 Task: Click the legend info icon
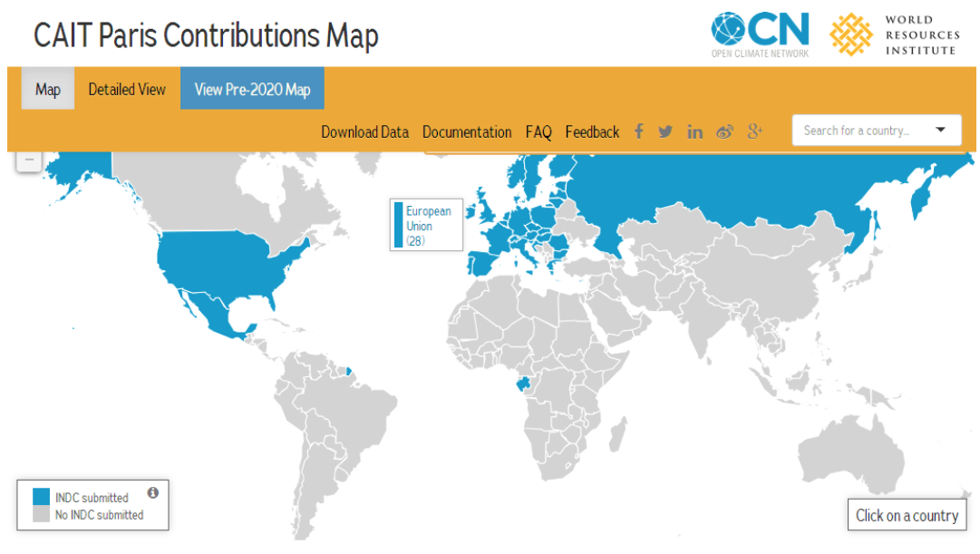pos(152,492)
